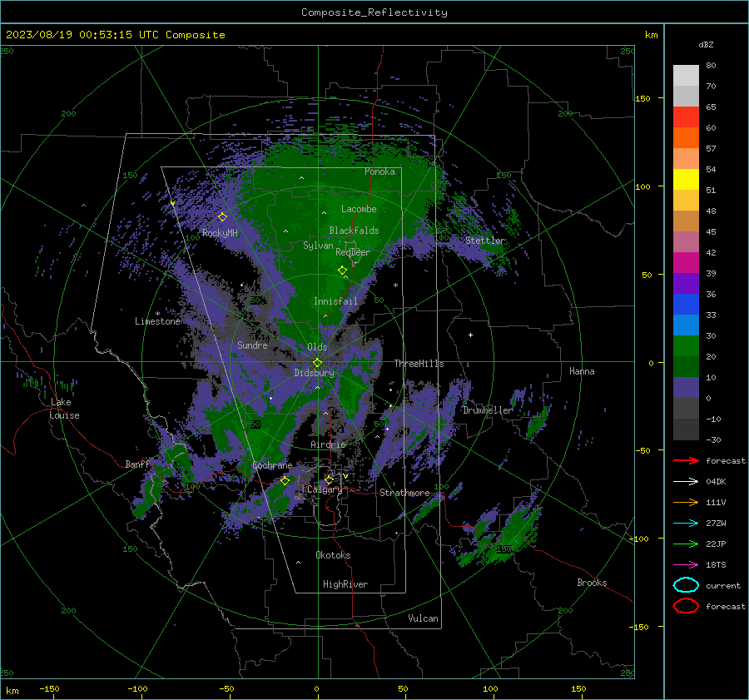Click the Drumheller city label

488,410
